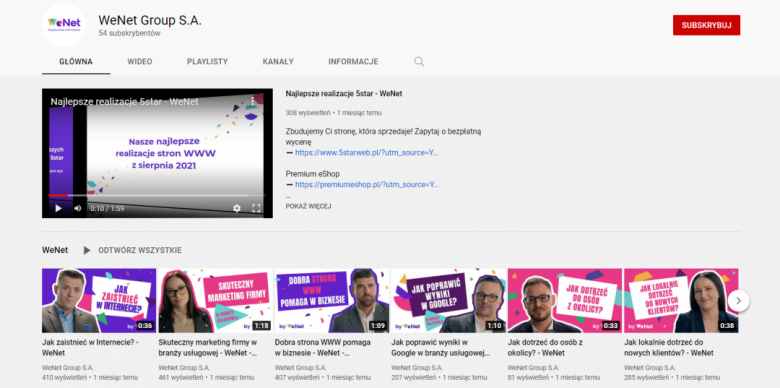Switch to the Wideo tab
This screenshot has height=388, width=780.
[x=140, y=62]
